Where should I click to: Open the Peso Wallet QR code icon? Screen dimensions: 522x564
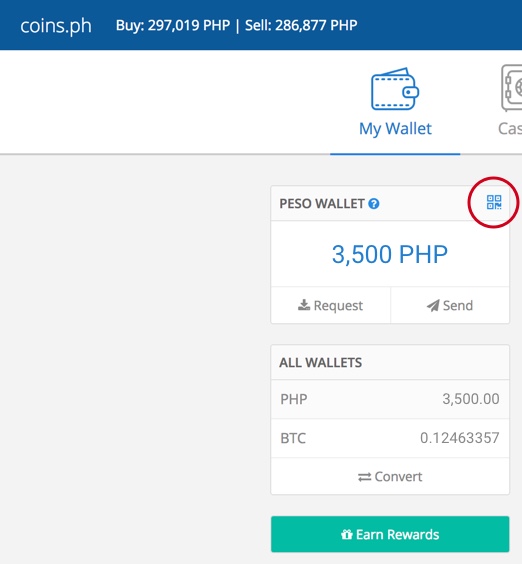[494, 202]
